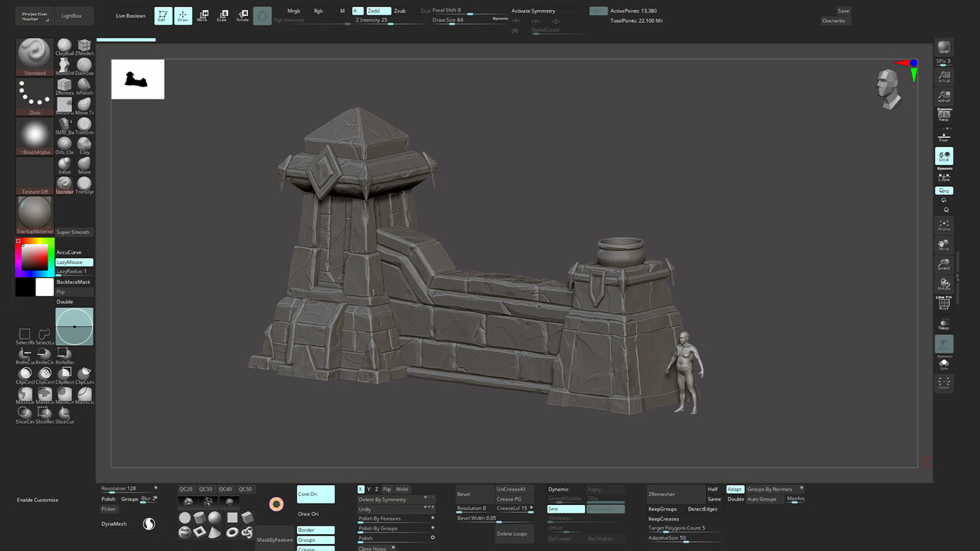Toggle BackfaceMask option
Screen dimensions: 980x551
(74, 282)
